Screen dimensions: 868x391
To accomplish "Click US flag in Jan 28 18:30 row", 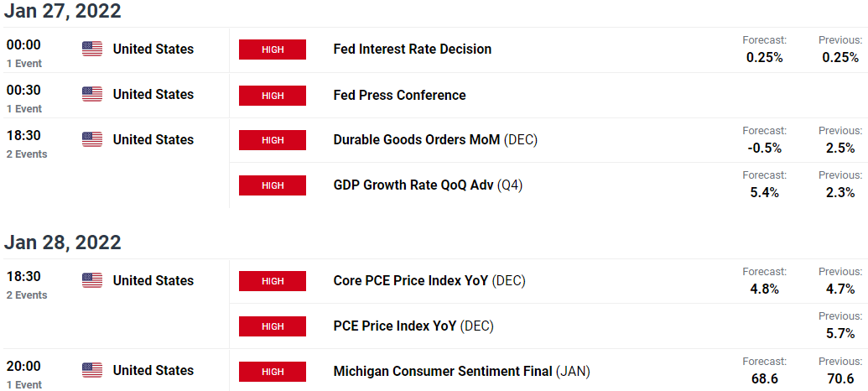I will 92,280.
